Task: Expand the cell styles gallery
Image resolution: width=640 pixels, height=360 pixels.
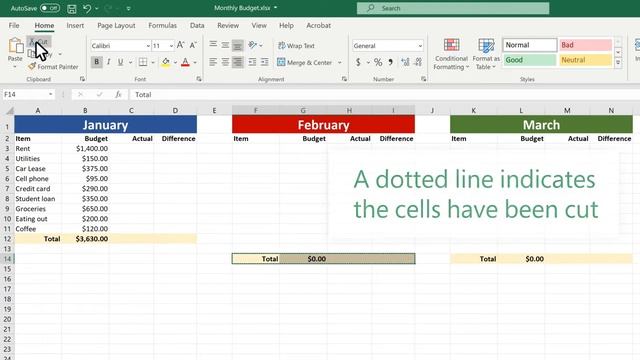Action: tap(618, 63)
